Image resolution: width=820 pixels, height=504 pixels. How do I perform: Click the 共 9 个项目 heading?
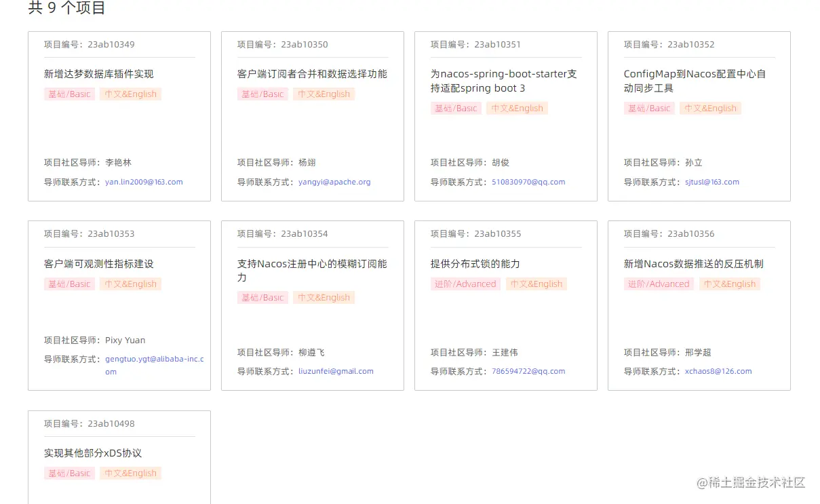point(67,8)
